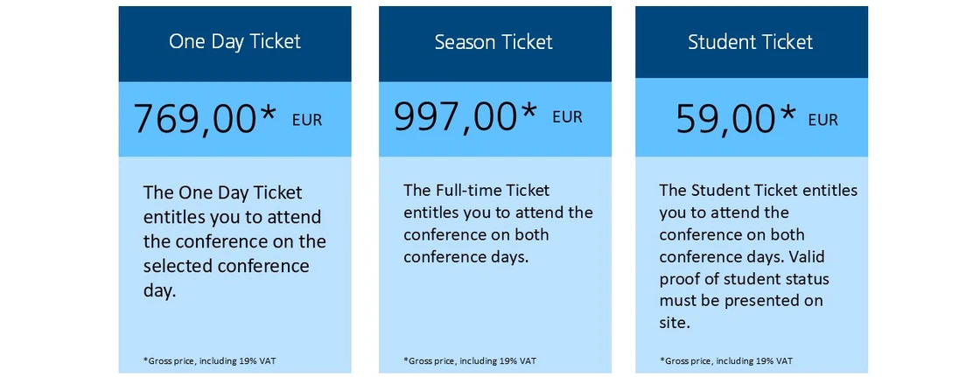Click the 59,00 price figure
The width and height of the screenshot is (980, 377).
coord(726,119)
